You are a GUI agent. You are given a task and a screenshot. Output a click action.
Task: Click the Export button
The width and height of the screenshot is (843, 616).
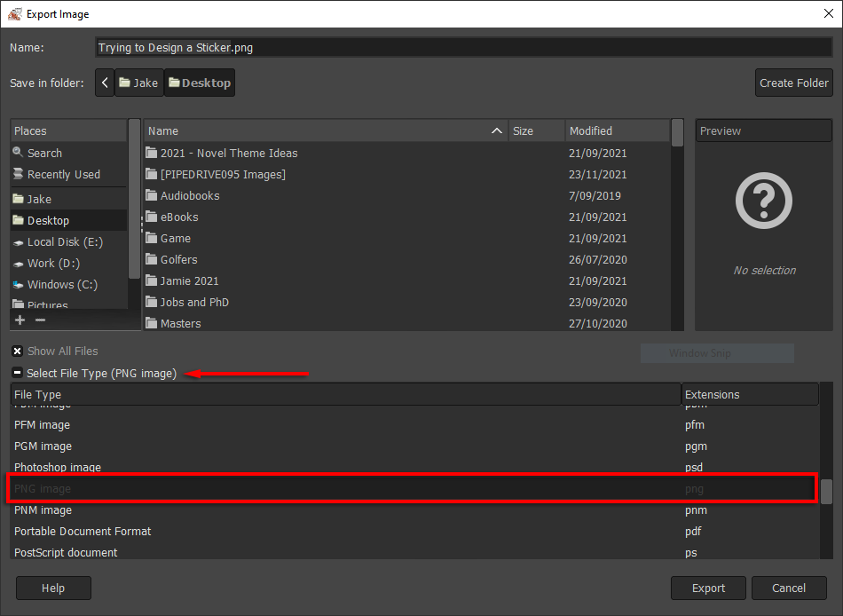(708, 588)
